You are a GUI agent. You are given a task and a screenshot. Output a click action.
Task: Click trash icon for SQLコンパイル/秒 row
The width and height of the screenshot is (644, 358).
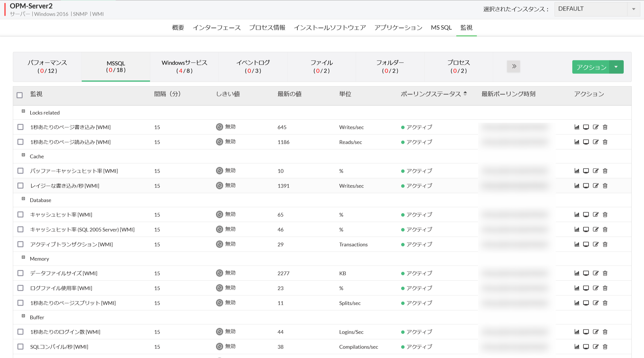pos(605,347)
